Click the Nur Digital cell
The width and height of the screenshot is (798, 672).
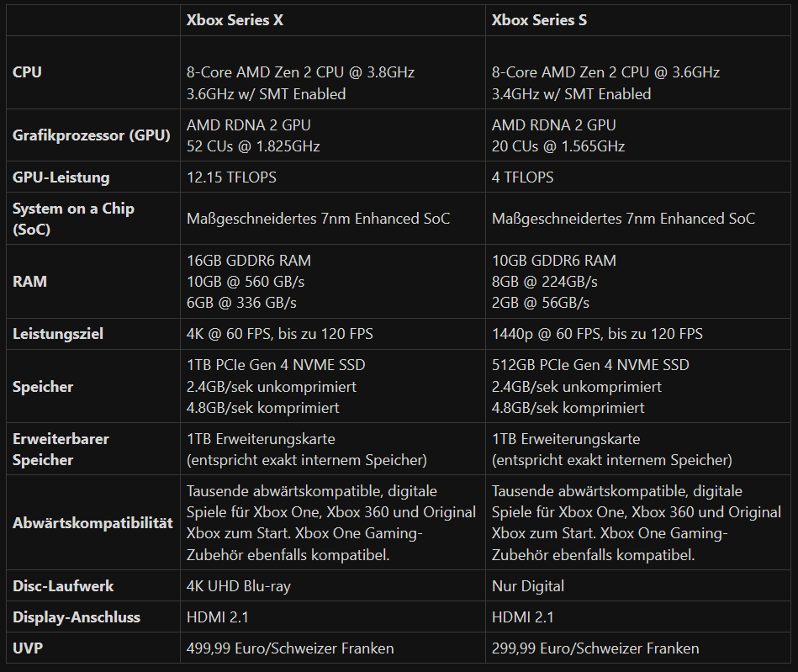528,586
